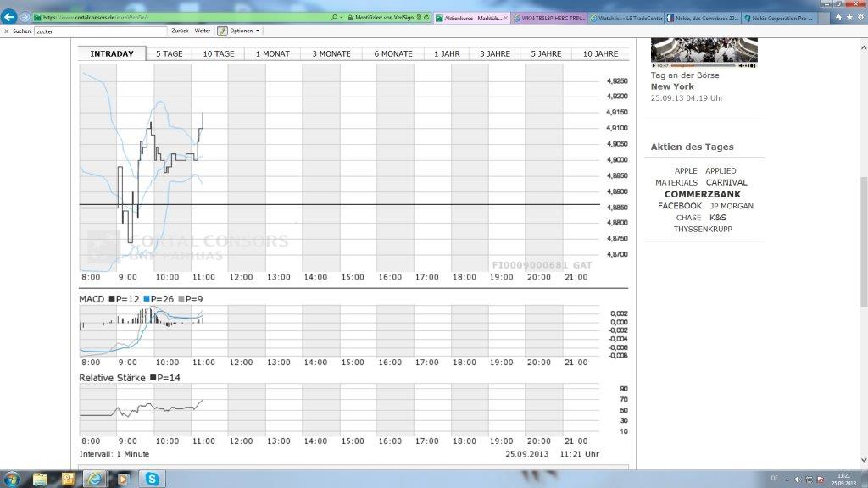This screenshot has width=868, height=488.
Task: Click the search magnifier in the address bar
Action: [334, 17]
